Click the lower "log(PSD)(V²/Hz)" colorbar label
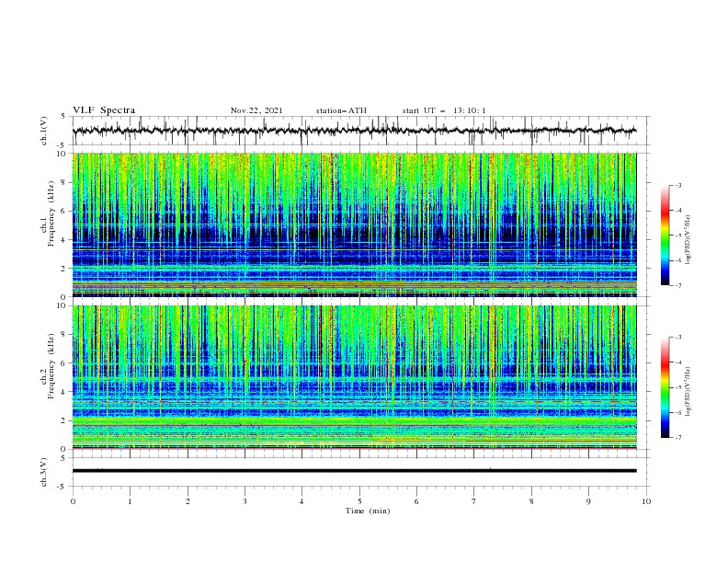 pos(688,392)
